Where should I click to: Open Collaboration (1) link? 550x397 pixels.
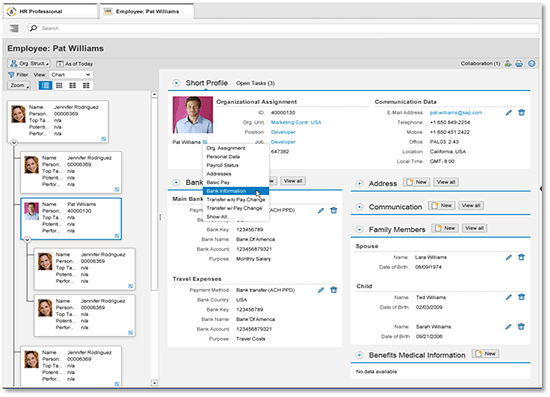[x=480, y=63]
